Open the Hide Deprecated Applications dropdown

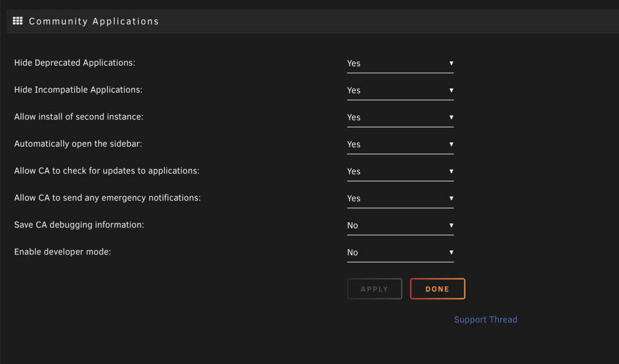pos(400,63)
